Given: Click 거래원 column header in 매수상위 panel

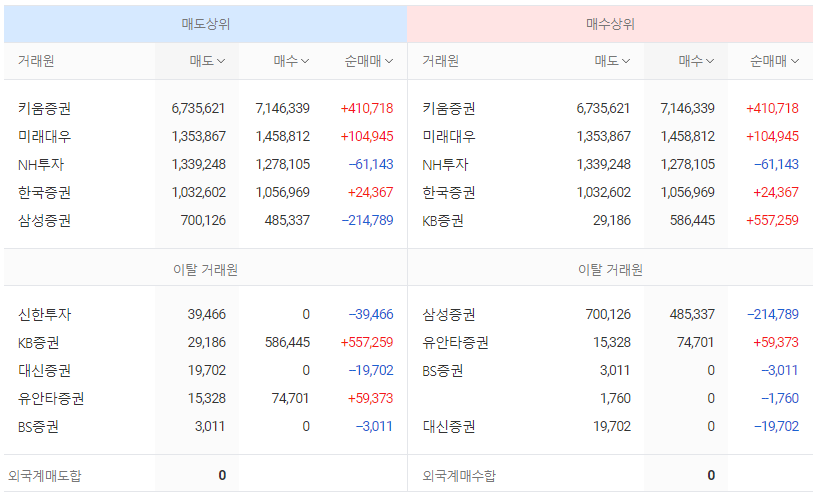Looking at the screenshot, I should click(x=441, y=61).
